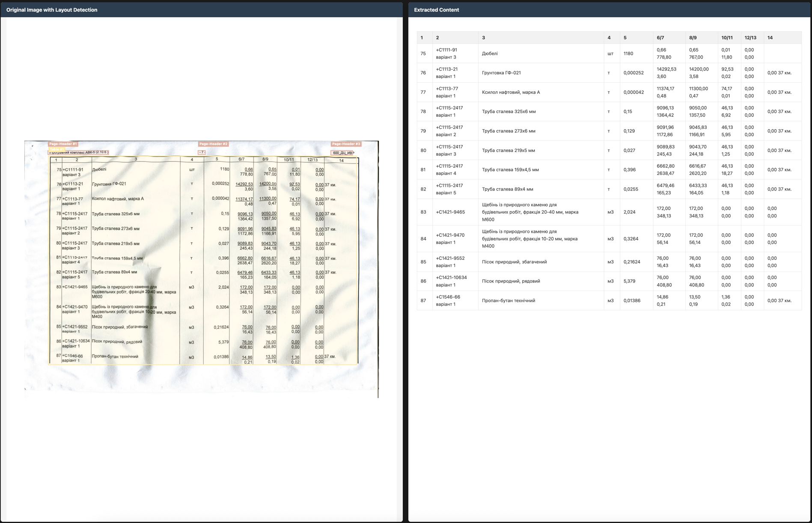Image resolution: width=812 pixels, height=523 pixels.
Task: Select the 'Дюбелі' cell in row 75
Action: click(x=490, y=53)
